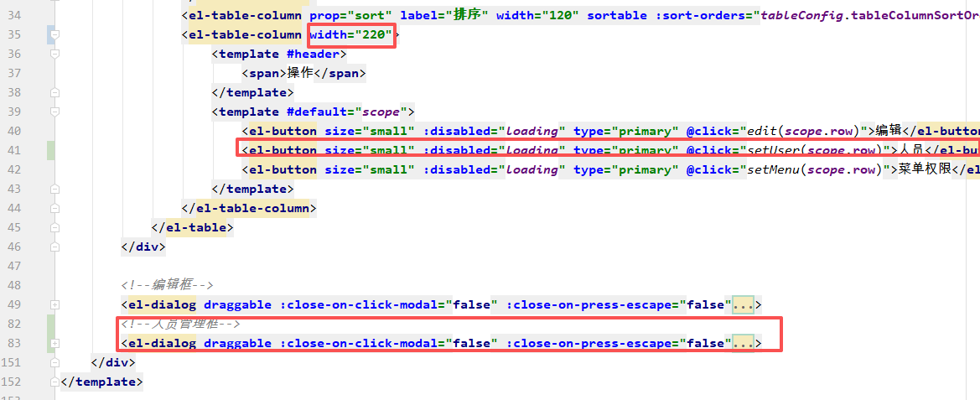Expand the folded el-dialog on line 49
980x400 pixels.
[55, 304]
